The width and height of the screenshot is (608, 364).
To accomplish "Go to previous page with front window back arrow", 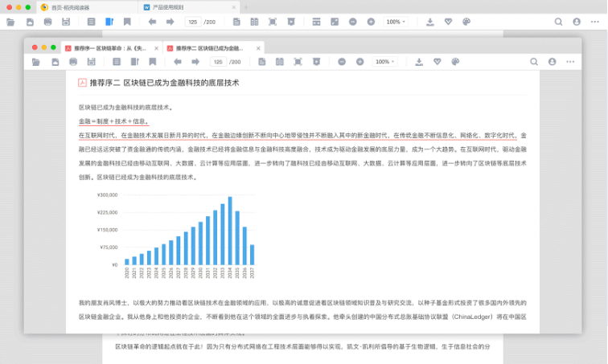I will tap(177, 62).
